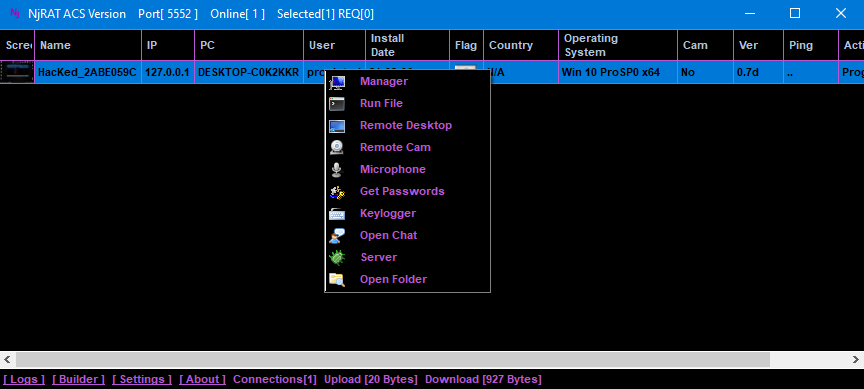The width and height of the screenshot is (864, 389).
Task: Maximize the NjRAT window
Action: [x=795, y=14]
